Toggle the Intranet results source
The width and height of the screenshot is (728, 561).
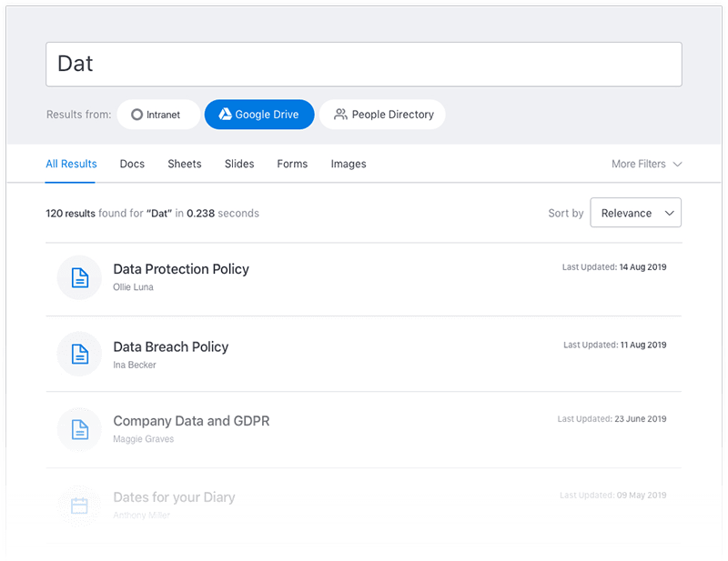[x=158, y=115]
